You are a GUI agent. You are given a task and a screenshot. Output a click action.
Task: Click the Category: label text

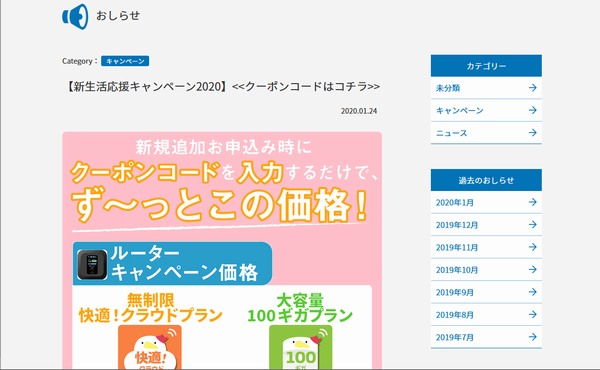(80, 61)
